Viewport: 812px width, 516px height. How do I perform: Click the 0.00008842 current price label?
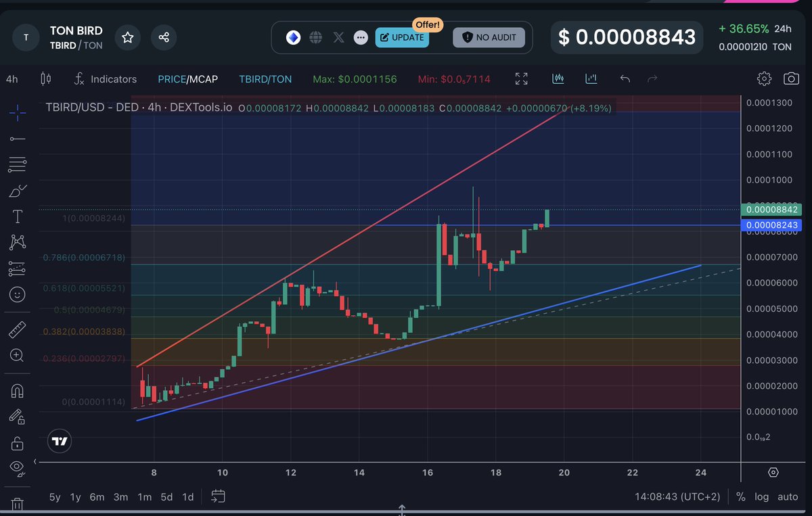[x=771, y=210]
